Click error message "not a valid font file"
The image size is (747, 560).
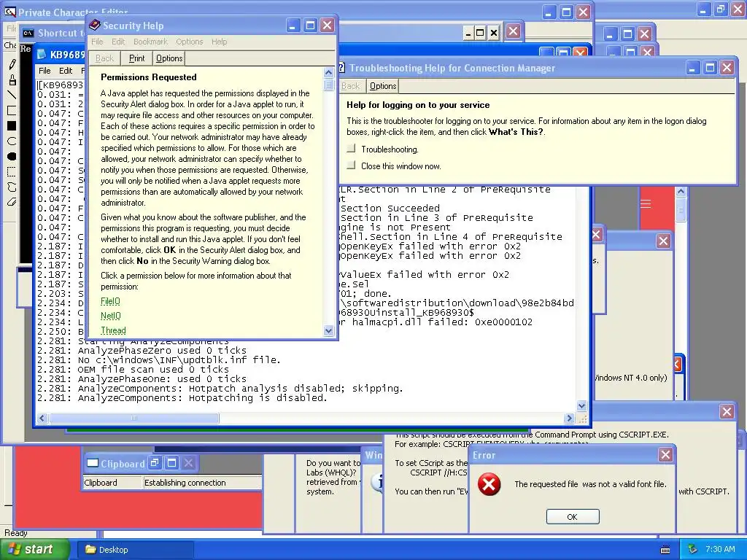pyautogui.click(x=590, y=484)
